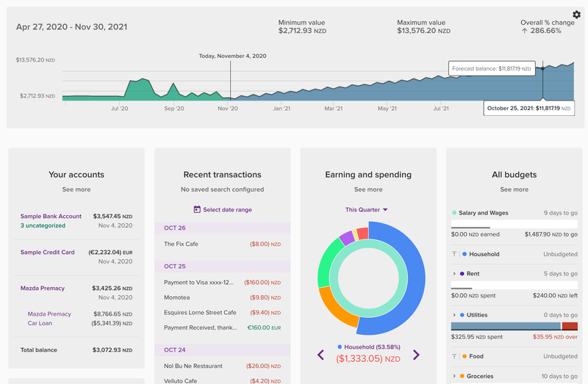Click the Food rollup icon in budgets

point(454,356)
